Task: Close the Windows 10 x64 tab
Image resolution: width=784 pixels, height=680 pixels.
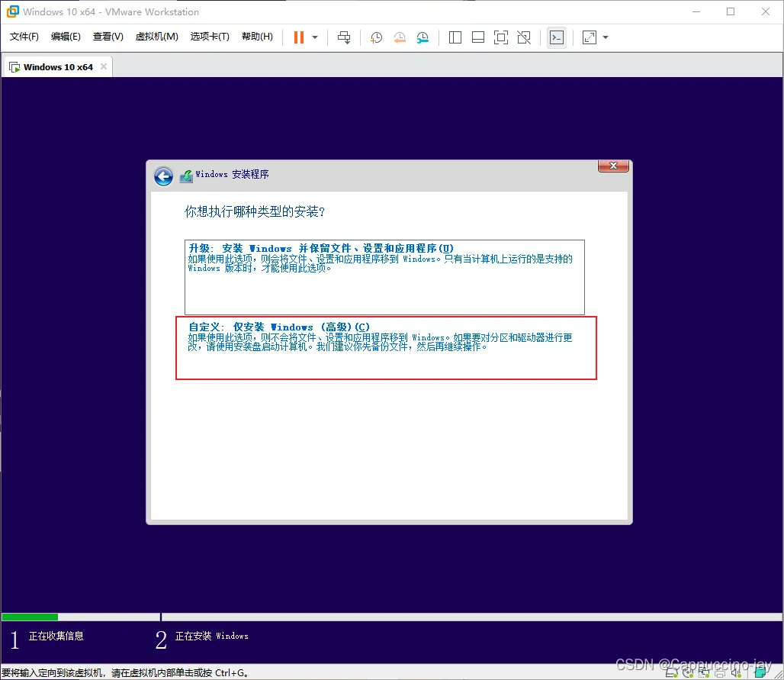Action: 104,66
